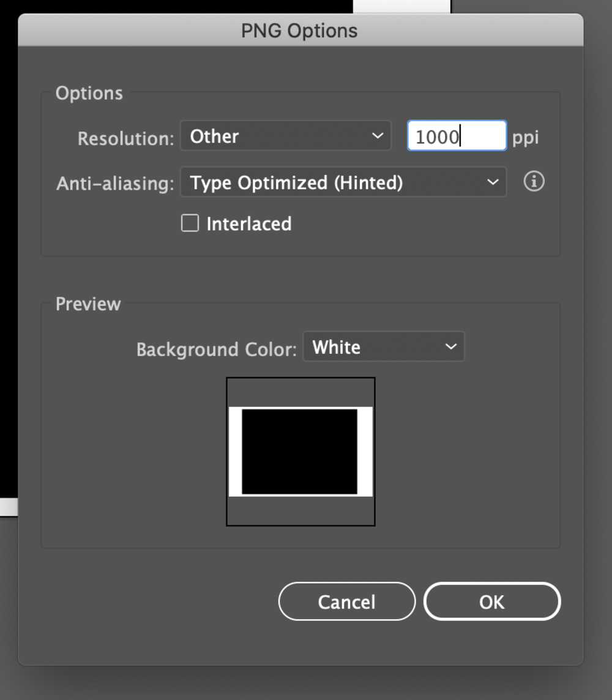Open the Background Color dropdown showing White
This screenshot has width=612, height=700.
pos(384,346)
